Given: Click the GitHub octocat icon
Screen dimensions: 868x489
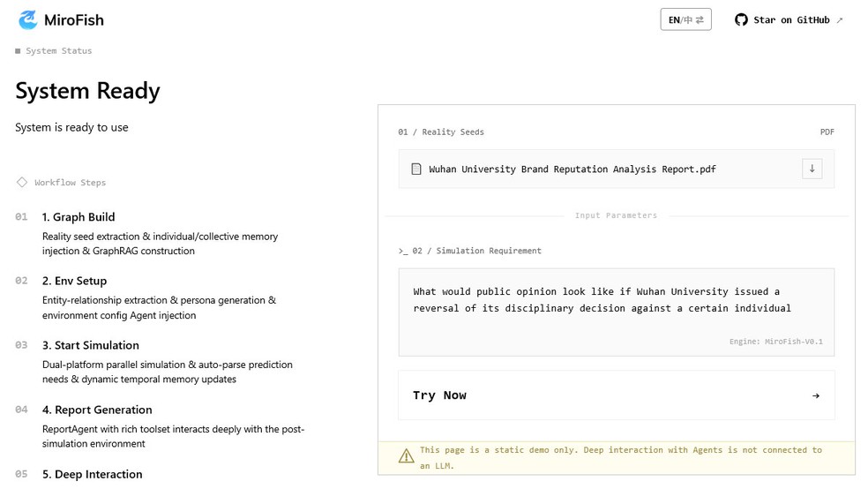Looking at the screenshot, I should pyautogui.click(x=741, y=19).
